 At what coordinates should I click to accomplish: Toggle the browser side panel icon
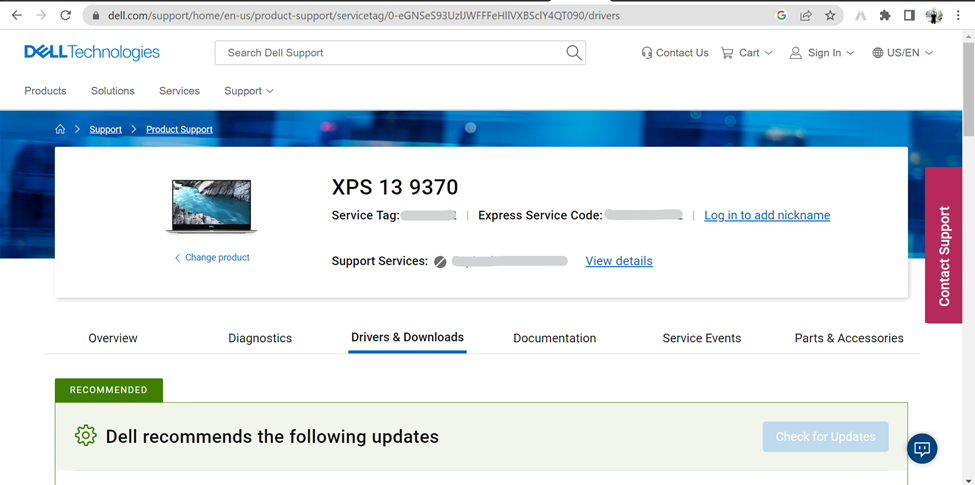click(x=909, y=16)
